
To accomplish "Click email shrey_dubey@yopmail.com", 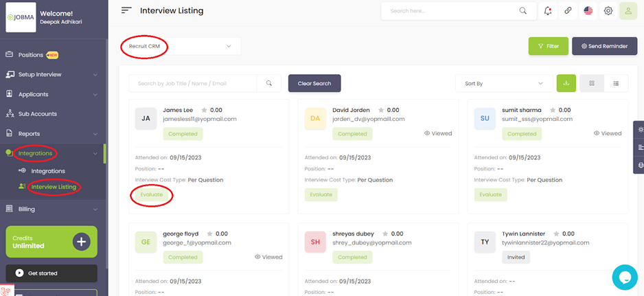I will click(x=372, y=243).
